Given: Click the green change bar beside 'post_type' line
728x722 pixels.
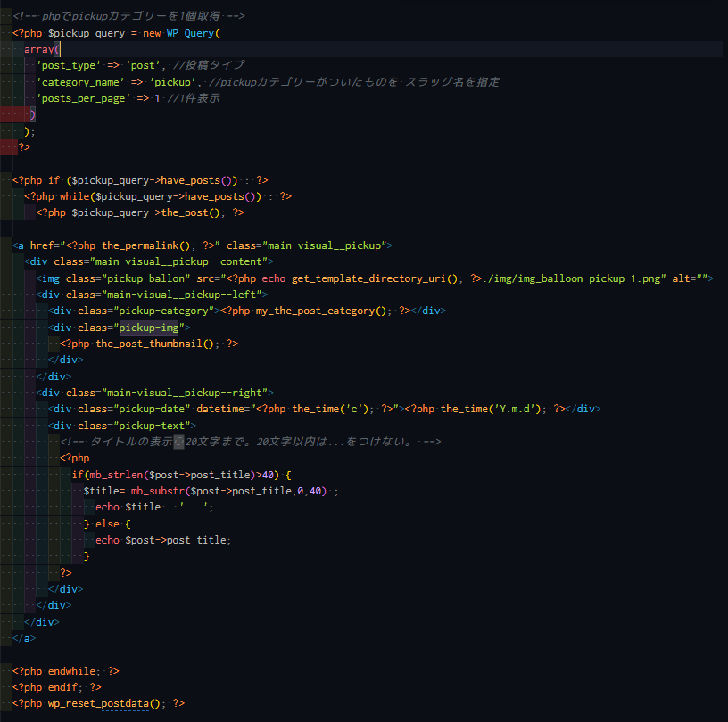Looking at the screenshot, I should tap(4, 64).
